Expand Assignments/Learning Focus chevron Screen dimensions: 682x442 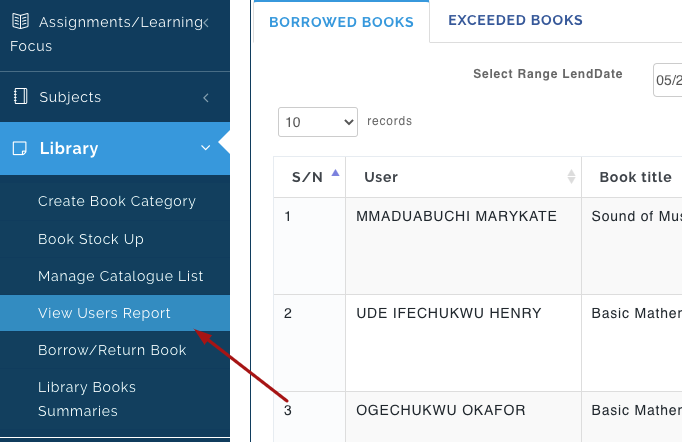coord(206,22)
